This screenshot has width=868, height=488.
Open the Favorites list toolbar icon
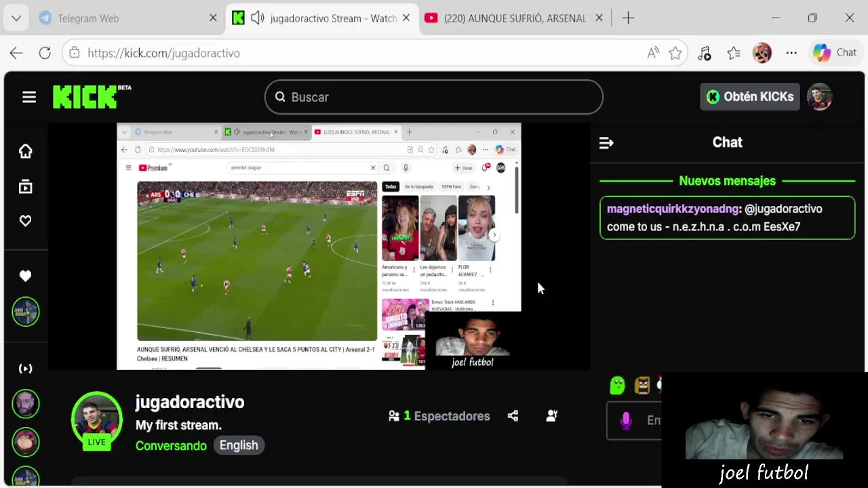tap(734, 53)
